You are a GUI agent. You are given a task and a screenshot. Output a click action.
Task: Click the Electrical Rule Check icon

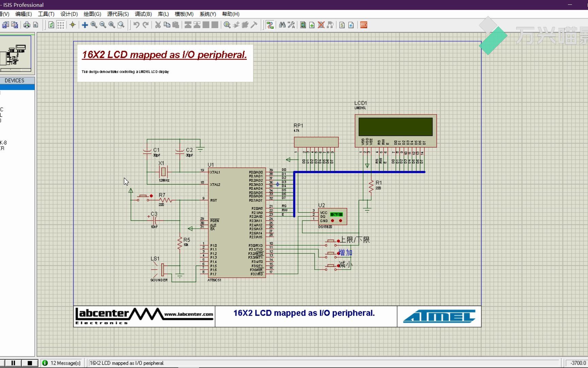[x=351, y=25]
